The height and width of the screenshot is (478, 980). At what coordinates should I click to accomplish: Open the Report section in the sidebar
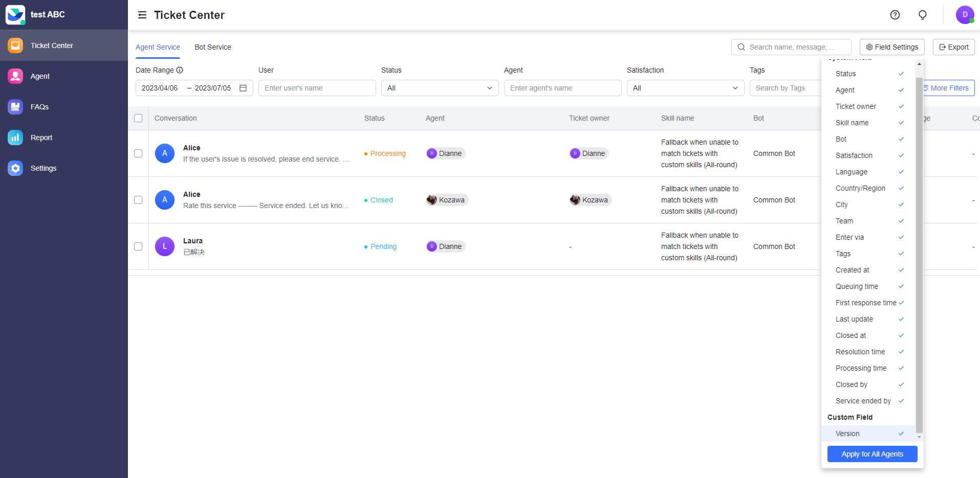point(41,137)
